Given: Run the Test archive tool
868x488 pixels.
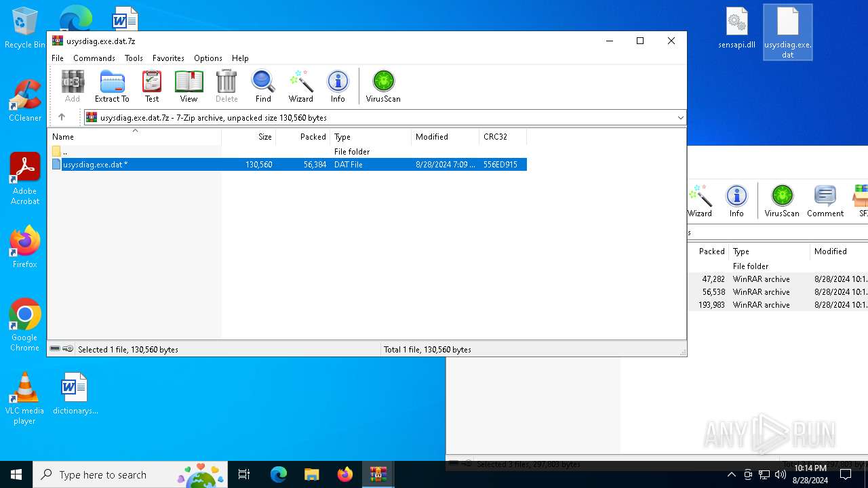Looking at the screenshot, I should click(x=152, y=87).
